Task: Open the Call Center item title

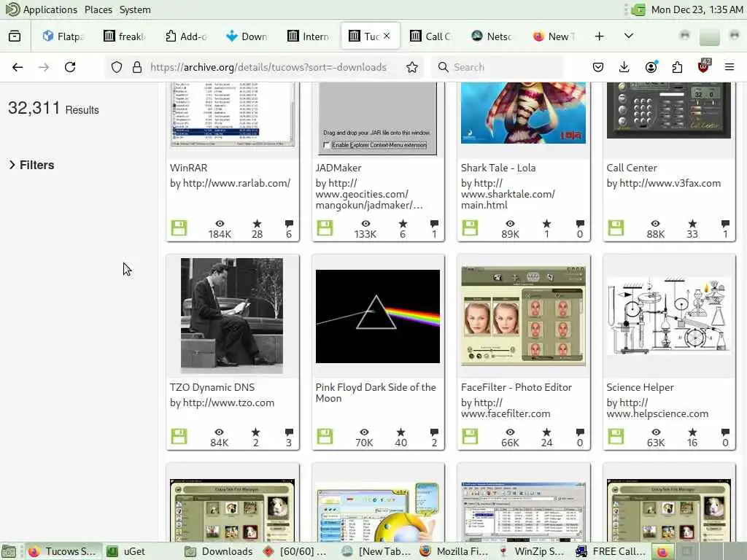Action: pyautogui.click(x=632, y=168)
